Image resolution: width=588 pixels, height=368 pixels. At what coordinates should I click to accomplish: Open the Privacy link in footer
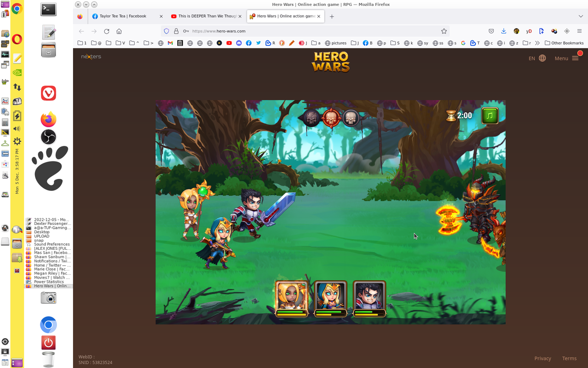coord(543,358)
